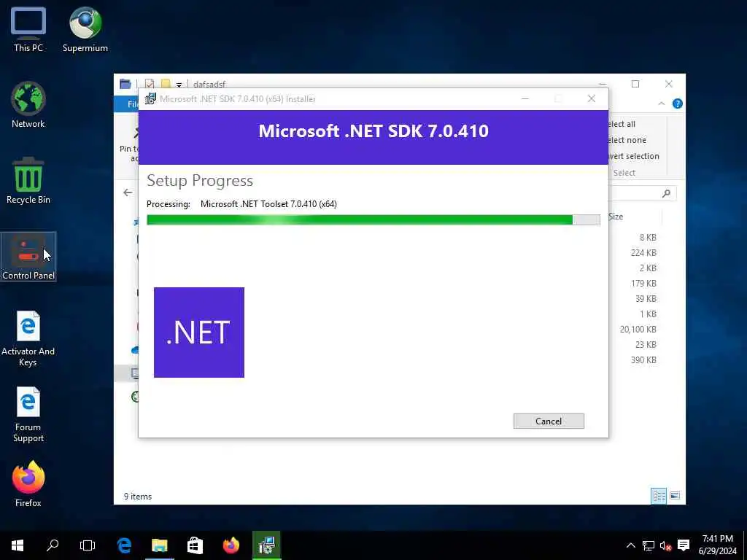Select the Control Panel desktop icon
The width and height of the screenshot is (747, 560).
coord(28,257)
